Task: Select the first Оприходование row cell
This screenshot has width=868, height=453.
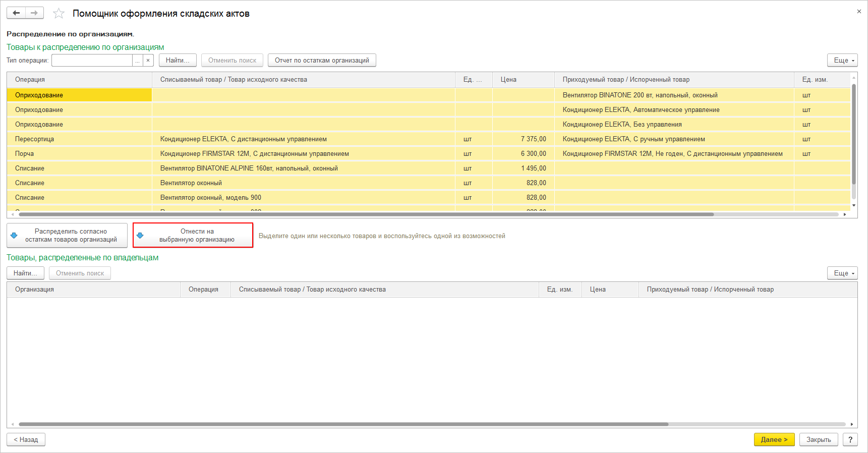Action: point(79,95)
